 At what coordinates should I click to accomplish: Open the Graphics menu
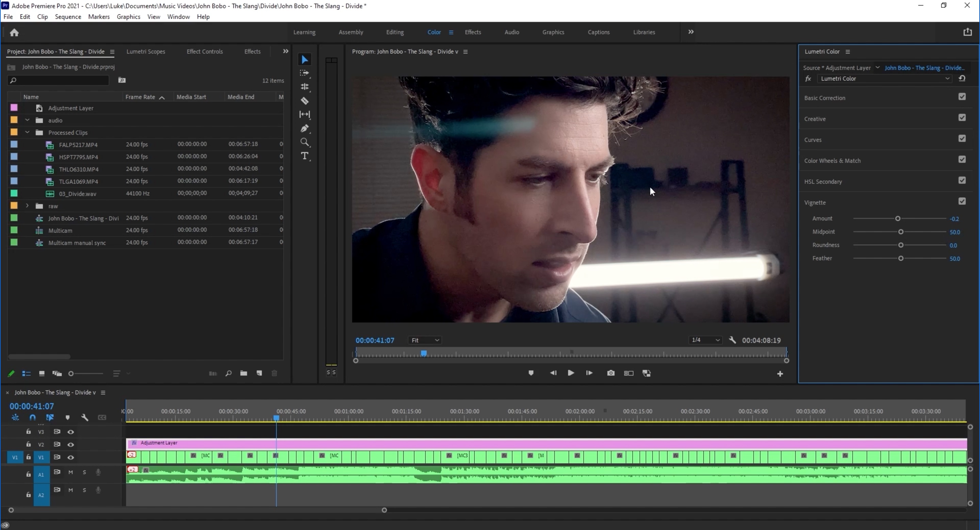pos(128,17)
